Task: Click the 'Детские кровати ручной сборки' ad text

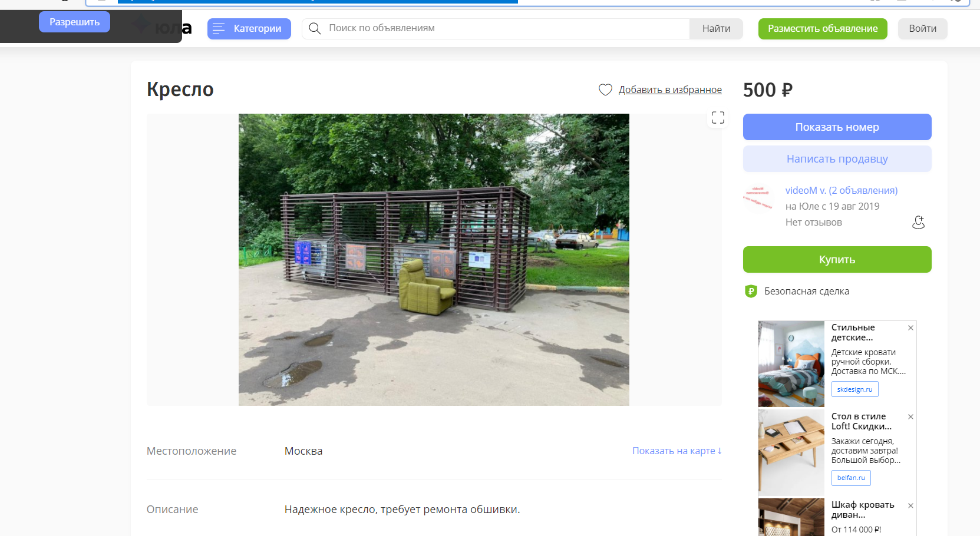Action: point(869,362)
